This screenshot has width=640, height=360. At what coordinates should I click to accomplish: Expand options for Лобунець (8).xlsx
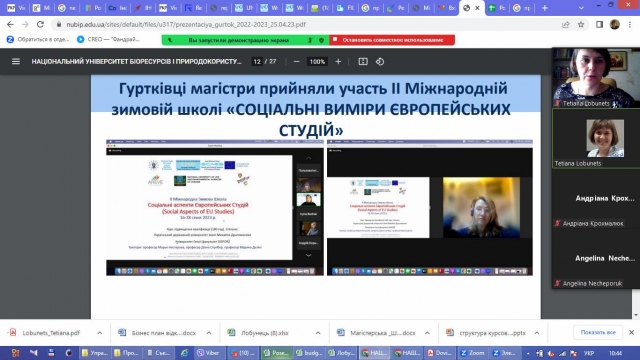(x=318, y=333)
